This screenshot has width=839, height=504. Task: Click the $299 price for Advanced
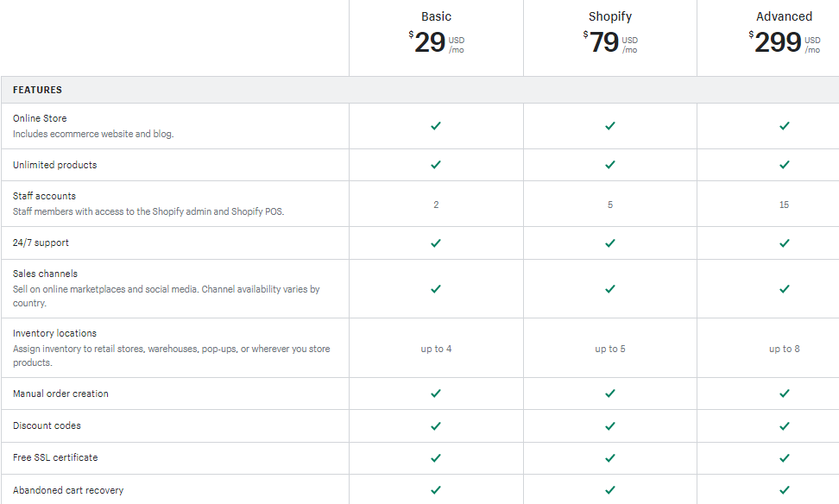point(785,41)
